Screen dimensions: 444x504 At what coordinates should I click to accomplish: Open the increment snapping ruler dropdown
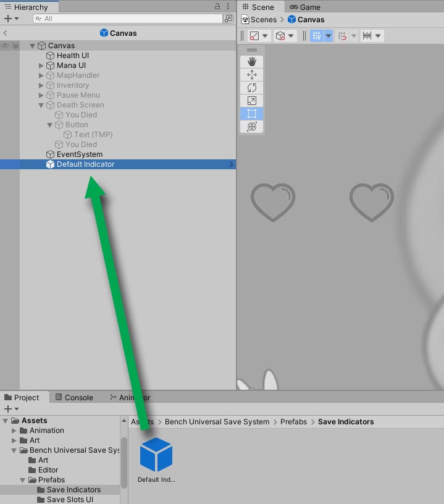tap(378, 36)
